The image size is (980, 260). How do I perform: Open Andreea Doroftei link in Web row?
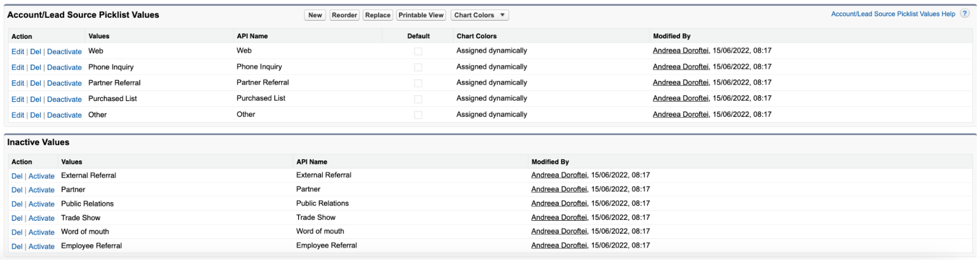[680, 51]
